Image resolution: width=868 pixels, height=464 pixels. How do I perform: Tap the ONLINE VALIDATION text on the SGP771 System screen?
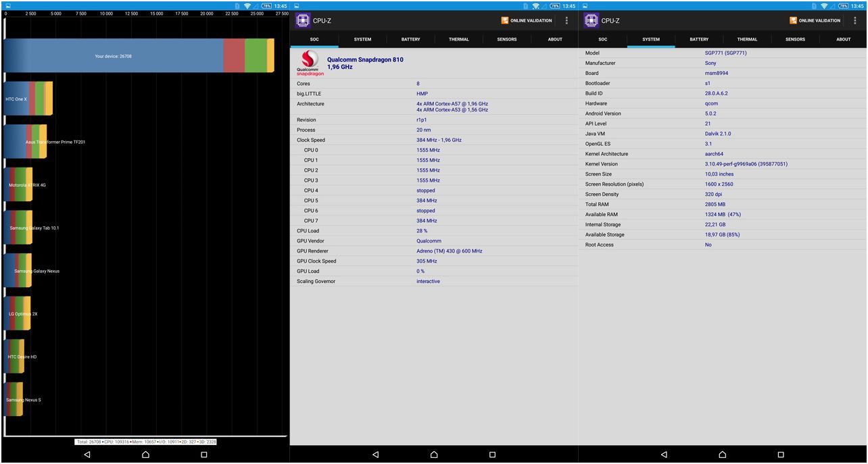click(x=819, y=21)
